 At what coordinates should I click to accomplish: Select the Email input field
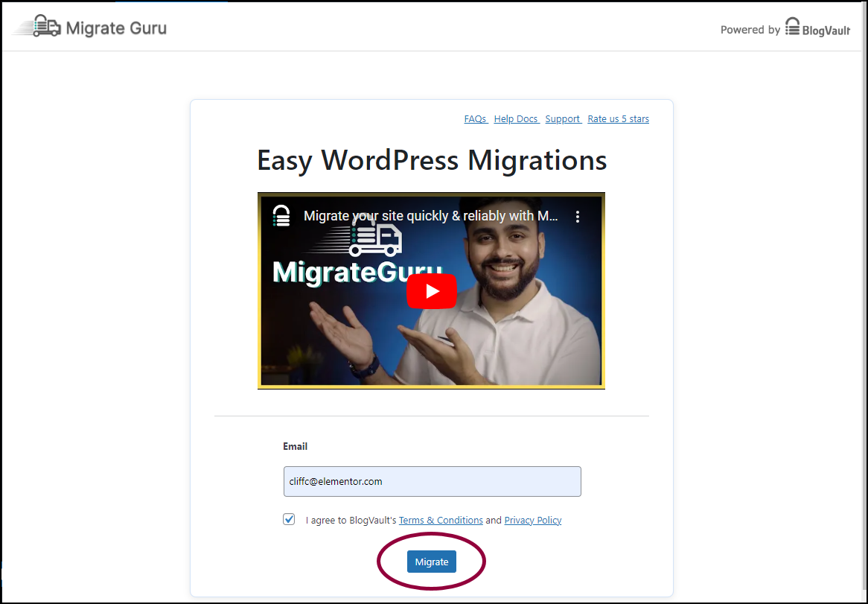pyautogui.click(x=432, y=481)
